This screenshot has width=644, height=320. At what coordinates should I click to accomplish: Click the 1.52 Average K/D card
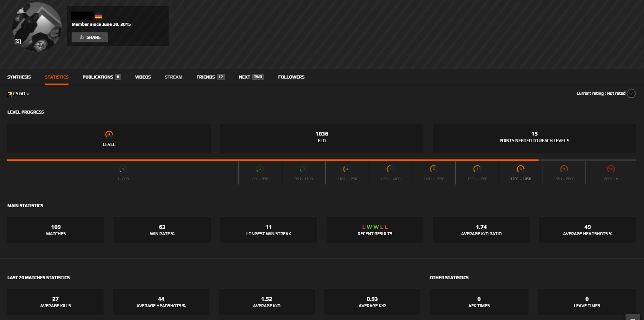point(267,302)
